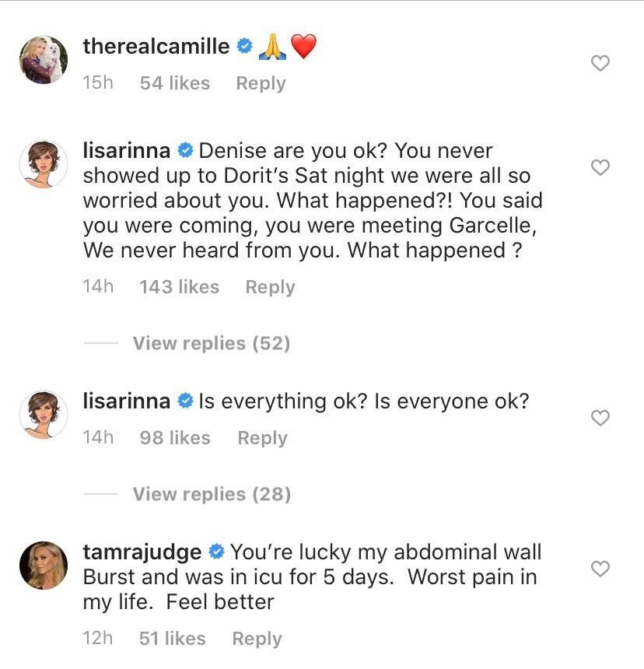644x669 pixels.
Task: Open lisarinna's avatar on the Denise comment
Action: point(43,164)
